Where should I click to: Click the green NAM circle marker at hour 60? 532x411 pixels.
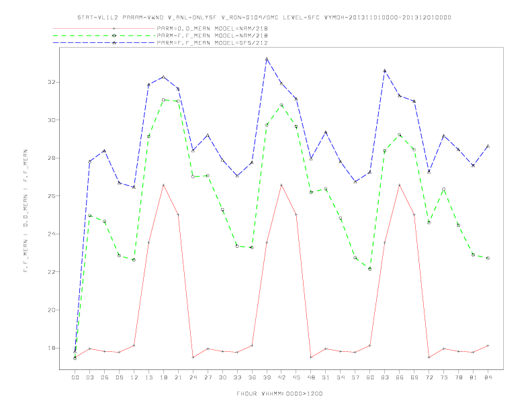(370, 269)
